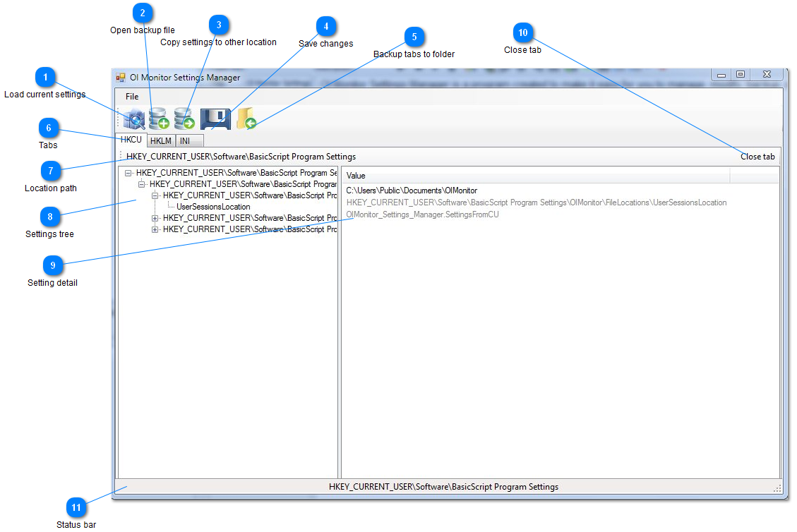Copy settings to other location icon
This screenshot has width=797, height=532.
[184, 119]
